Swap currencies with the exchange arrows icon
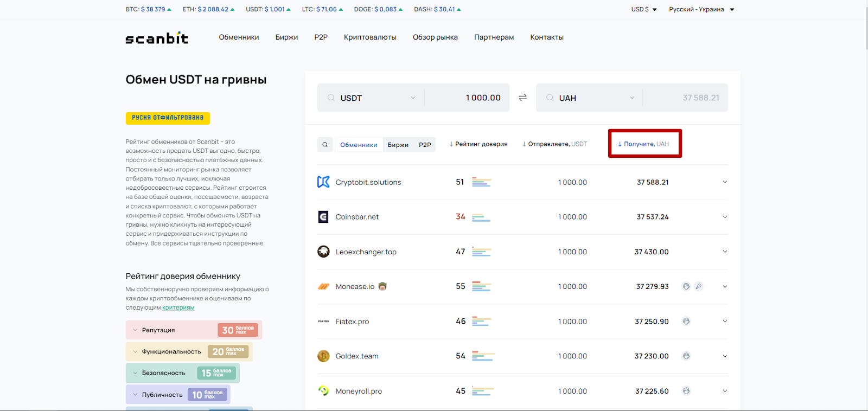This screenshot has width=868, height=411. click(522, 98)
